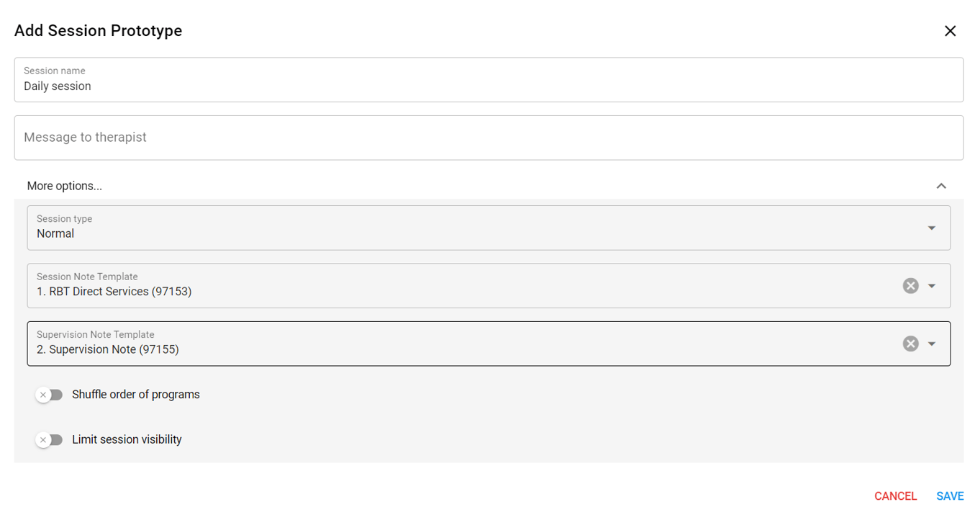980x520 pixels.
Task: Click the Session type dropdown arrow
Action: point(931,228)
